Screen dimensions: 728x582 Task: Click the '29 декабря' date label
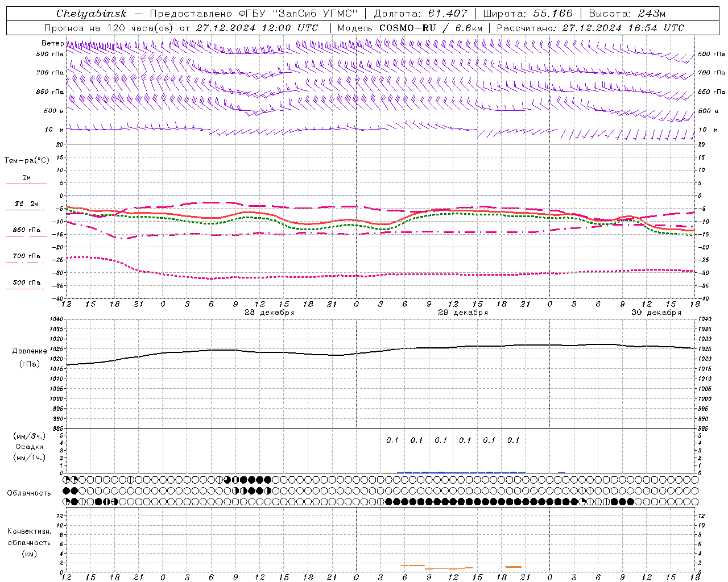462,313
